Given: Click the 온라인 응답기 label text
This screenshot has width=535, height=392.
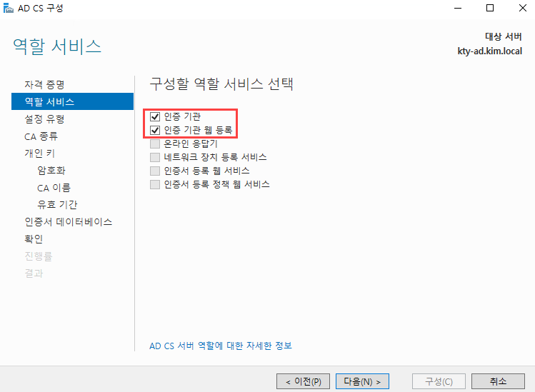Looking at the screenshot, I should tap(191, 144).
